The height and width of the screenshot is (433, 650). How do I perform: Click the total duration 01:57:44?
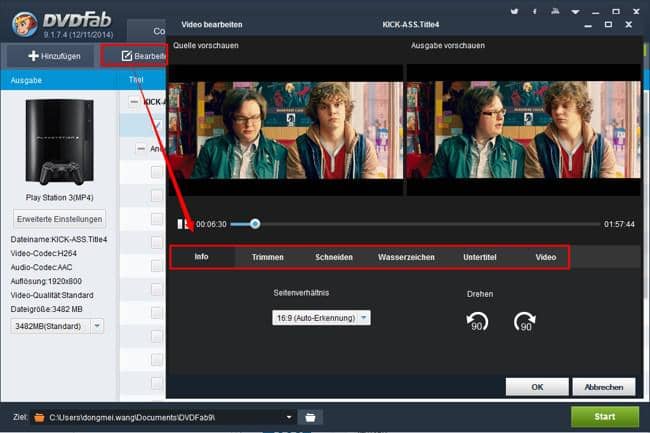tap(619, 224)
